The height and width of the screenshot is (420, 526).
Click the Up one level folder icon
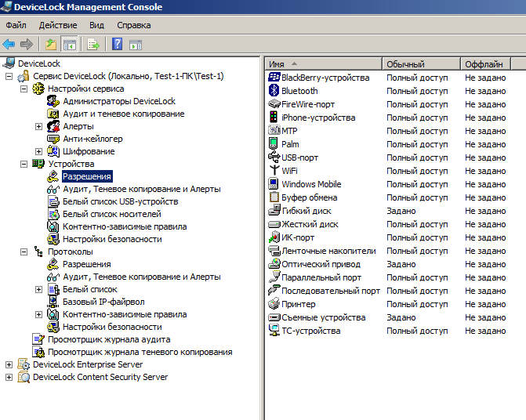click(x=51, y=44)
